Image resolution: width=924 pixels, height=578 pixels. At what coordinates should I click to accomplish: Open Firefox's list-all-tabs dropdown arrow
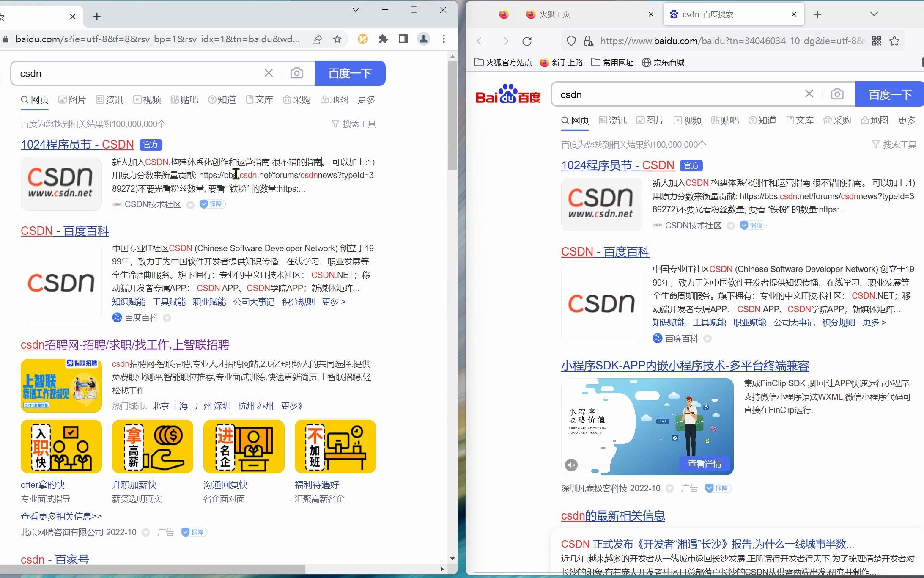click(x=874, y=14)
